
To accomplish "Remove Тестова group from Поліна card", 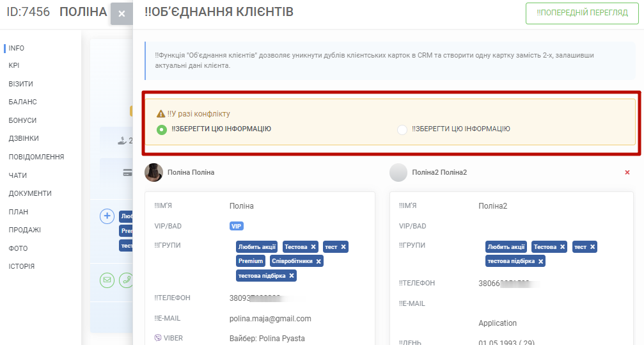I will (313, 247).
